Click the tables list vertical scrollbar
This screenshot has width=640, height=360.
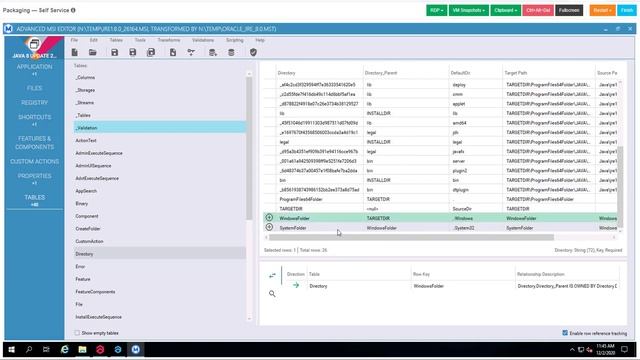click(x=249, y=148)
